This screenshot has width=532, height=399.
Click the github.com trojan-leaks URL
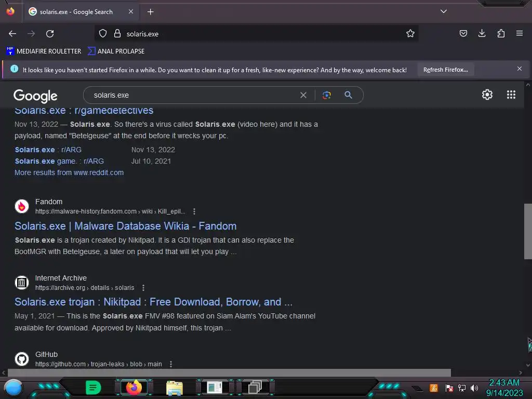click(98, 364)
